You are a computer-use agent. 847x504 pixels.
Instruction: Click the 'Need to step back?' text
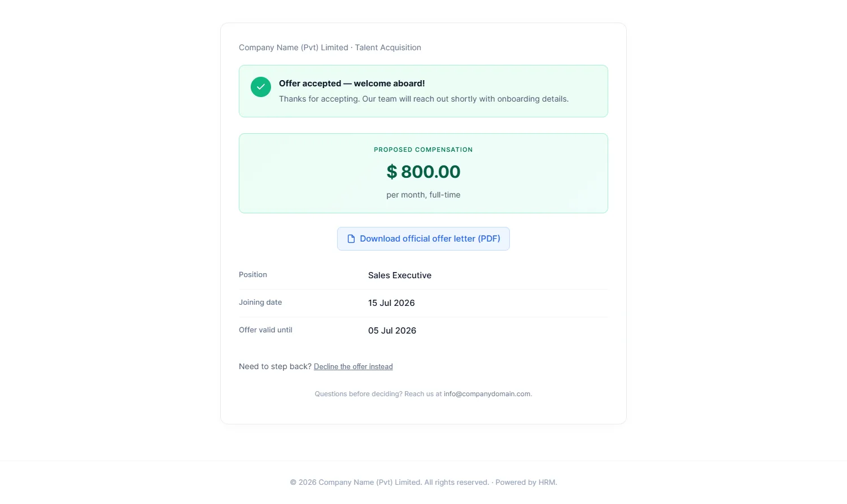point(275,366)
